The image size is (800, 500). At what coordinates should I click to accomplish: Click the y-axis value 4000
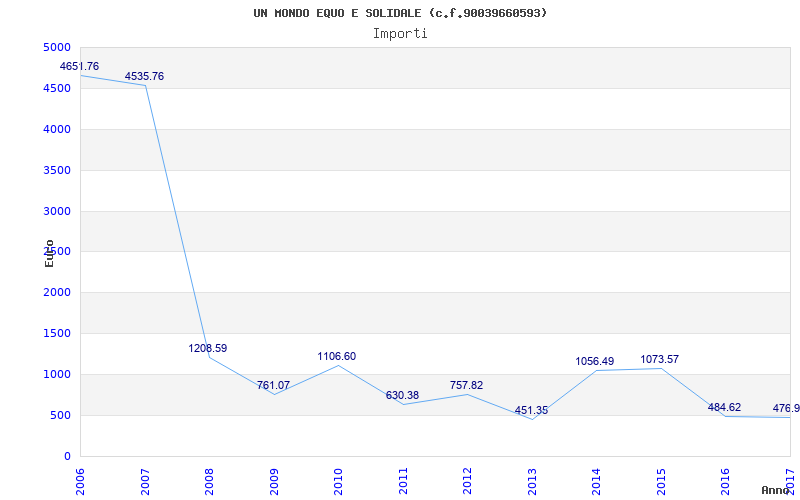tap(57, 130)
